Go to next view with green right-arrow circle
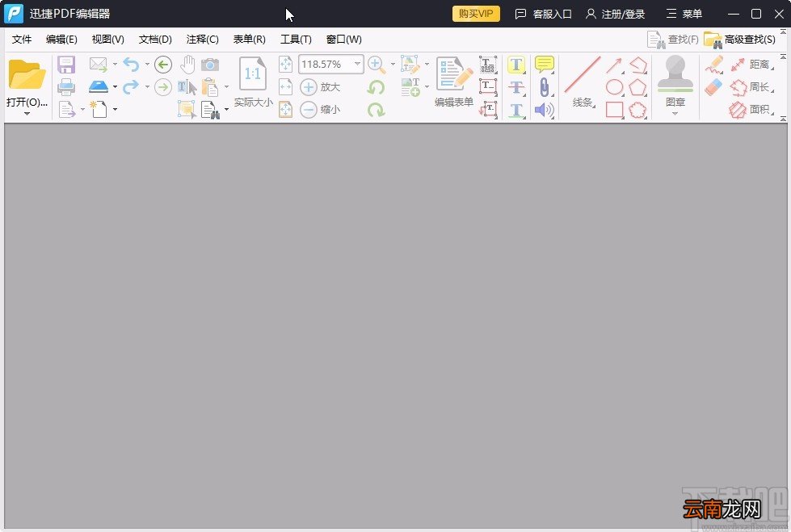This screenshot has width=791, height=532. coord(163,87)
